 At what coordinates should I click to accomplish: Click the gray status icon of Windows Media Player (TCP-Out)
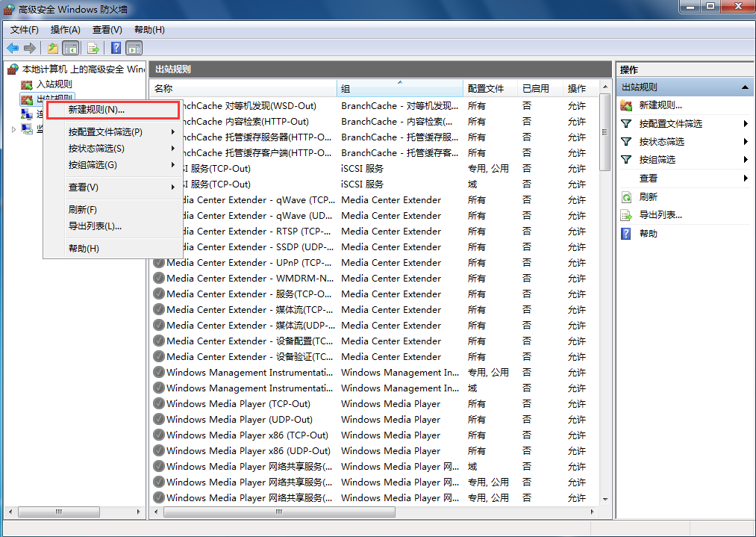click(x=159, y=404)
